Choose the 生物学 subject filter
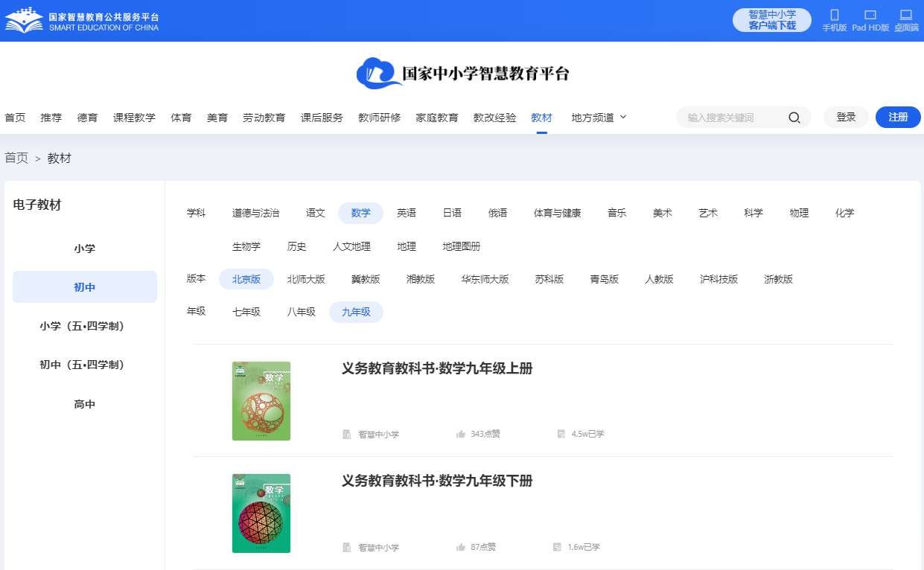 246,246
